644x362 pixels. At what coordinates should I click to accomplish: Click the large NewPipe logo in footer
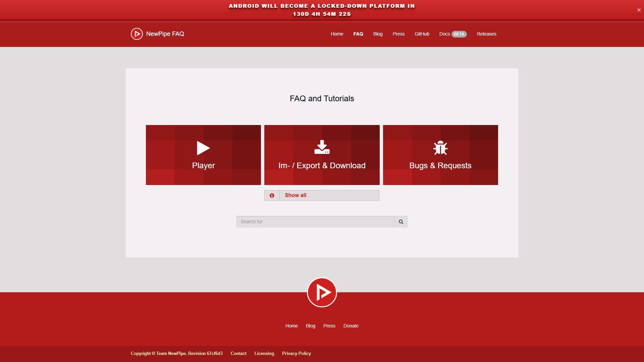click(322, 292)
